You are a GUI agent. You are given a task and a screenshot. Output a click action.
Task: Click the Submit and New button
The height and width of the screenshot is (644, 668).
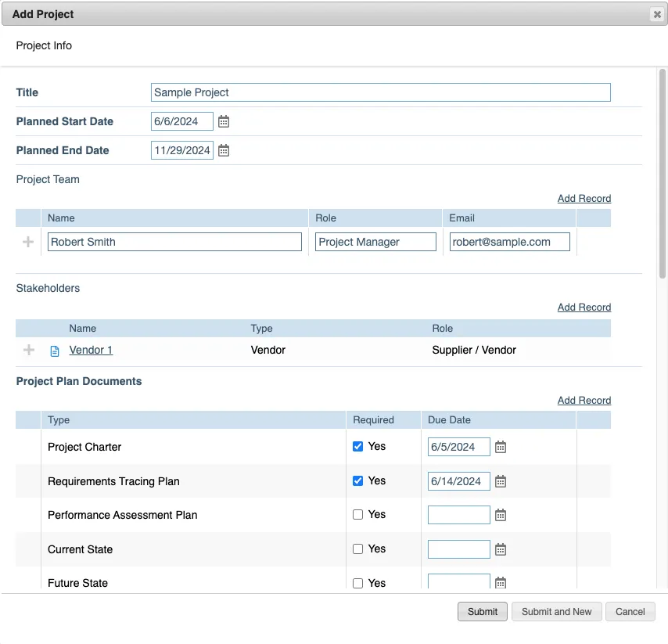coord(556,611)
